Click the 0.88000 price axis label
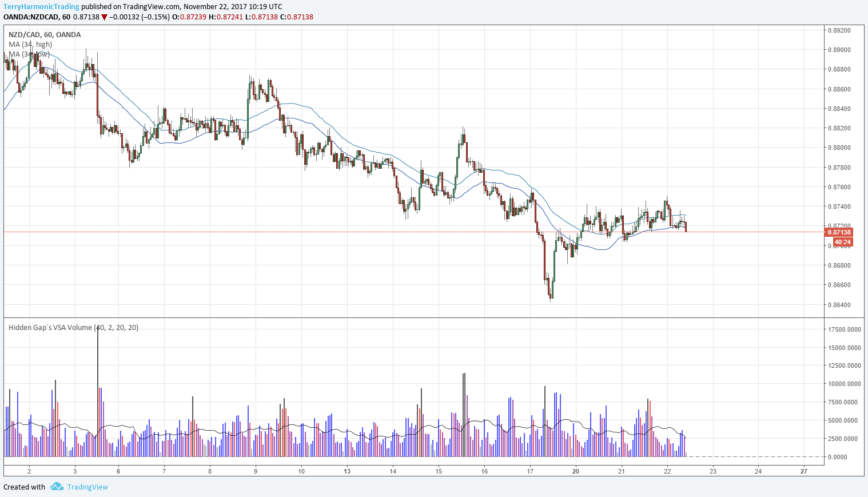Image resolution: width=868 pixels, height=497 pixels. pyautogui.click(x=839, y=148)
